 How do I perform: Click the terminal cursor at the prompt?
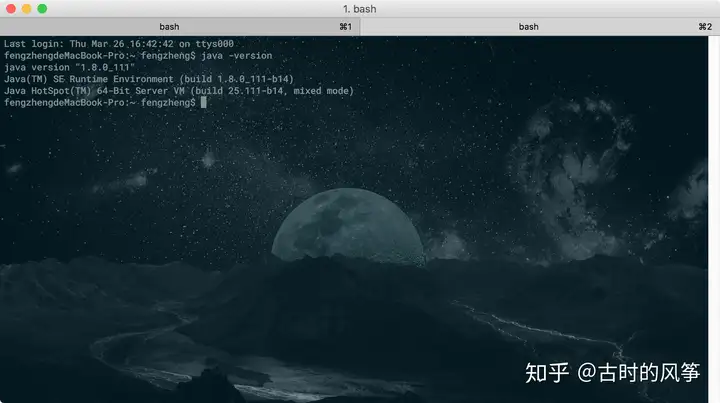pos(203,102)
